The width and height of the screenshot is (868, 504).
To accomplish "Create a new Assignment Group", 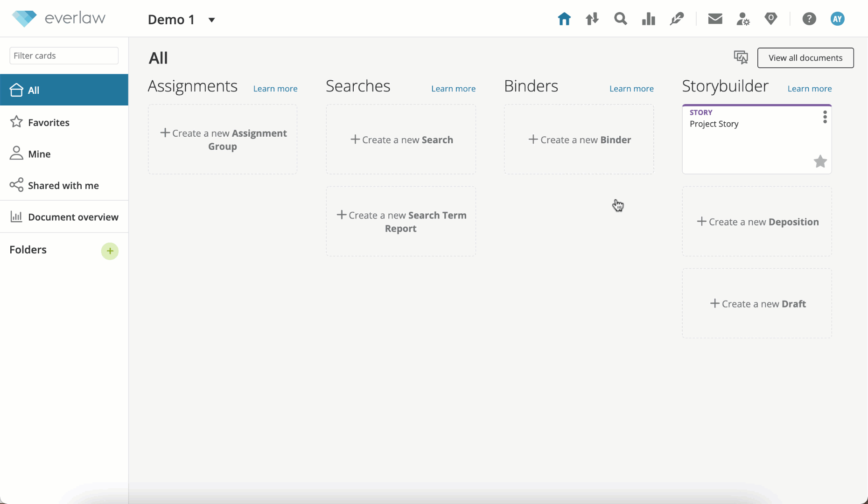I will [223, 140].
